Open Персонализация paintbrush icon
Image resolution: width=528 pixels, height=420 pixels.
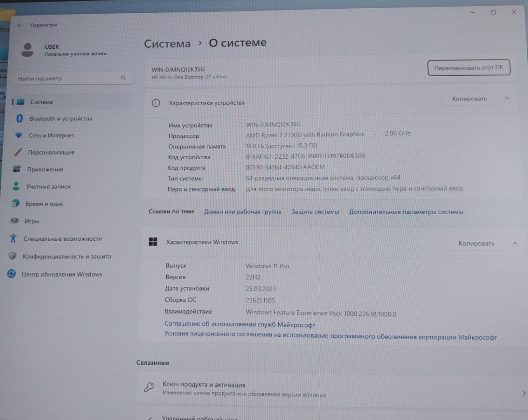pyautogui.click(x=18, y=152)
